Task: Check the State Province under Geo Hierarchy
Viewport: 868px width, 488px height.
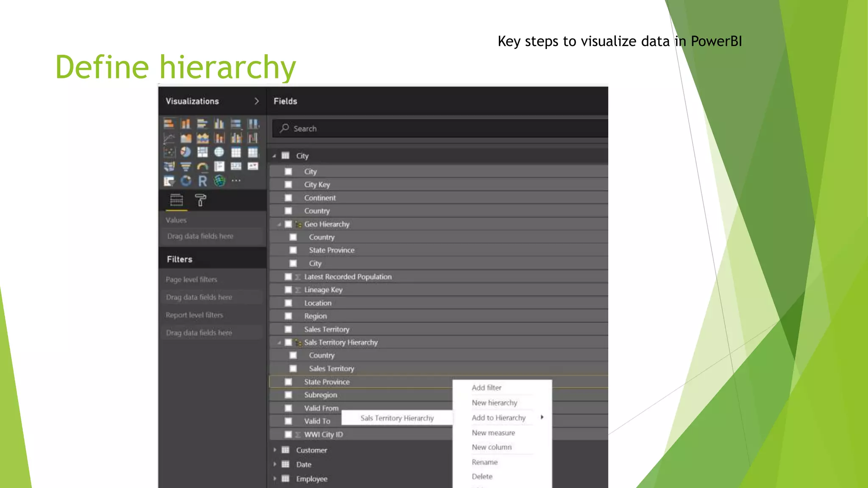Action: pos(293,250)
